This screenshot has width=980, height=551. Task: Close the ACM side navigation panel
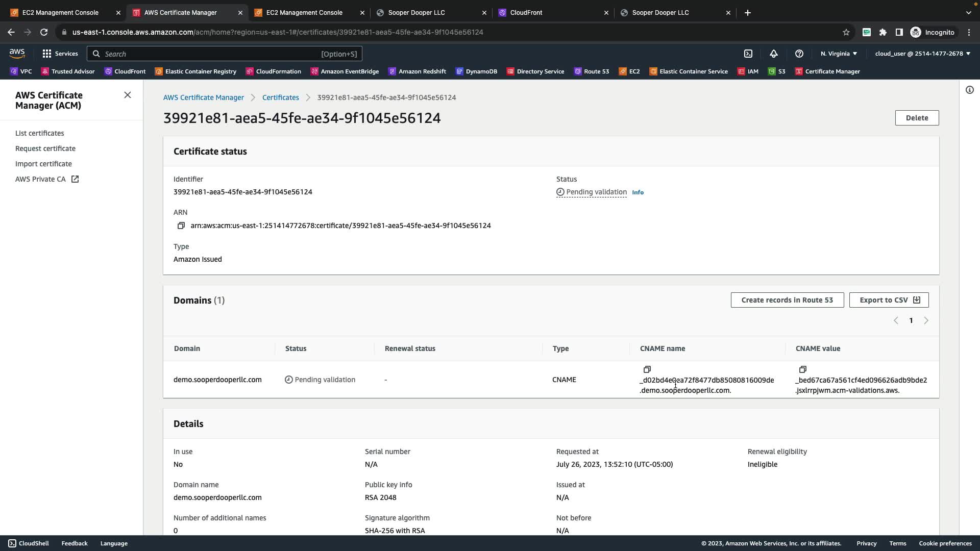[128, 95]
